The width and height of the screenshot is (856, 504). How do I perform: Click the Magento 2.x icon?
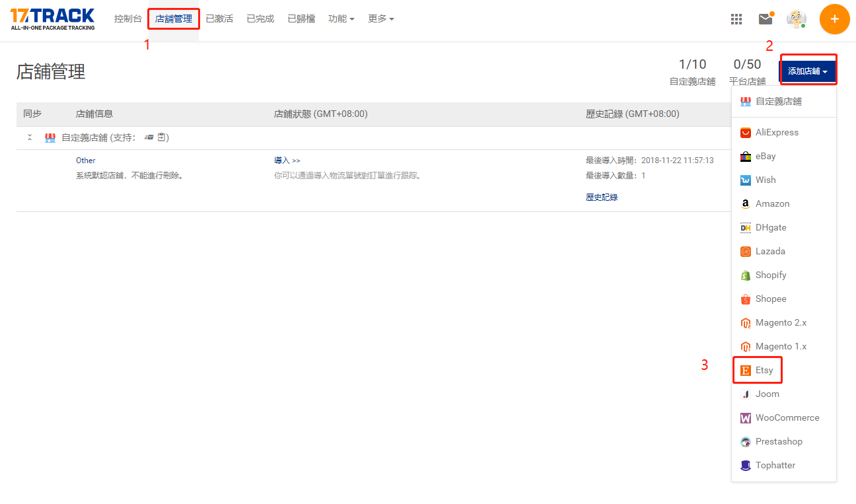[746, 322]
